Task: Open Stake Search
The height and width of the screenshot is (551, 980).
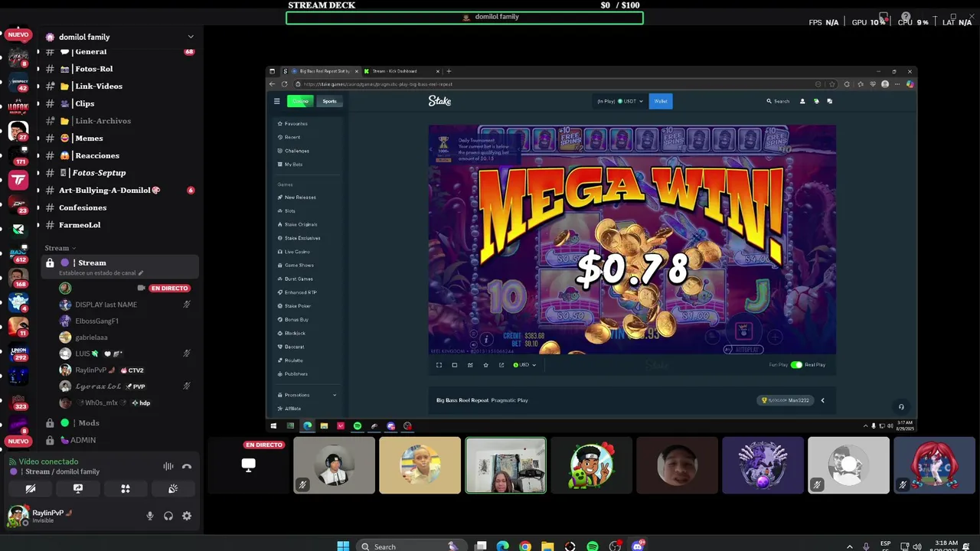Action: (778, 101)
